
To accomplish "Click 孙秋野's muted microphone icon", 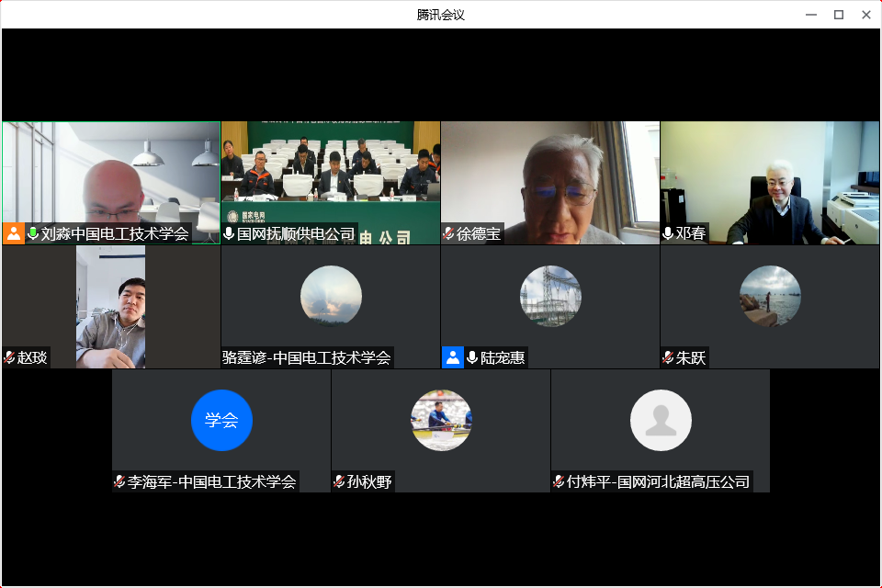I will [339, 481].
